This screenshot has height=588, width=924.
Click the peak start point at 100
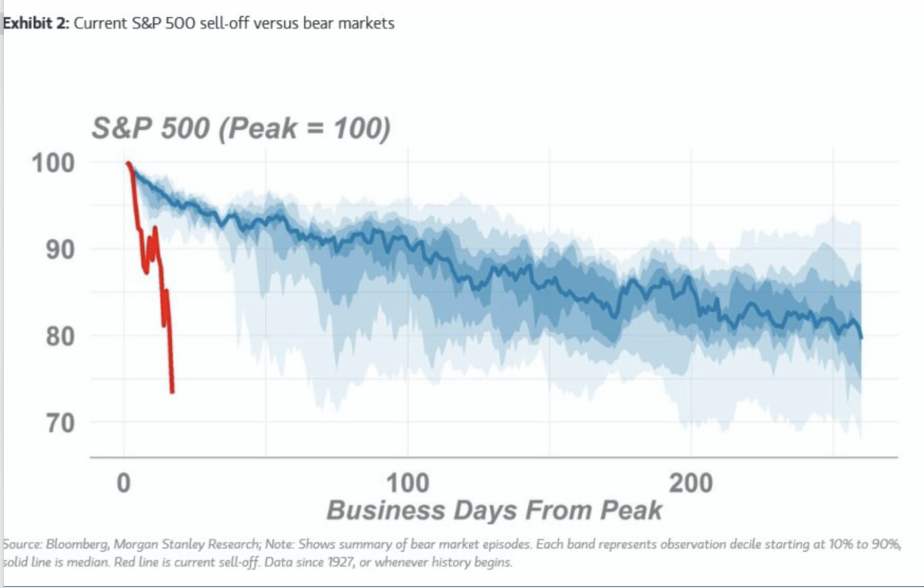(128, 163)
